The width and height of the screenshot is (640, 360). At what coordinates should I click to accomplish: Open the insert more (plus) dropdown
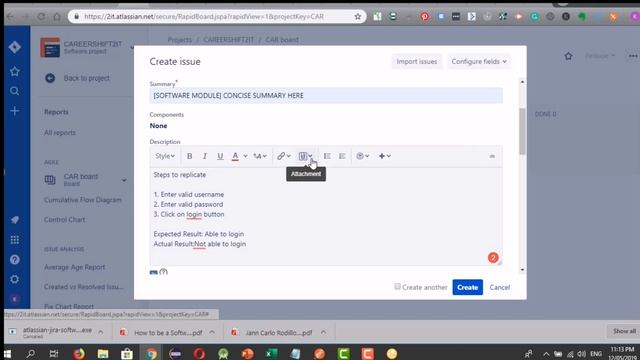384,156
